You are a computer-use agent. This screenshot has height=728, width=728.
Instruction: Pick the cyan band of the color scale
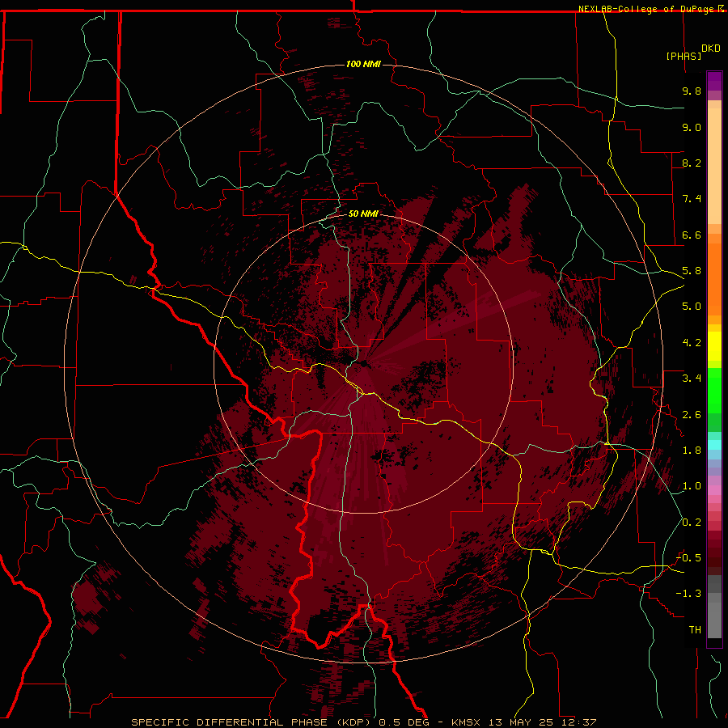pos(714,445)
